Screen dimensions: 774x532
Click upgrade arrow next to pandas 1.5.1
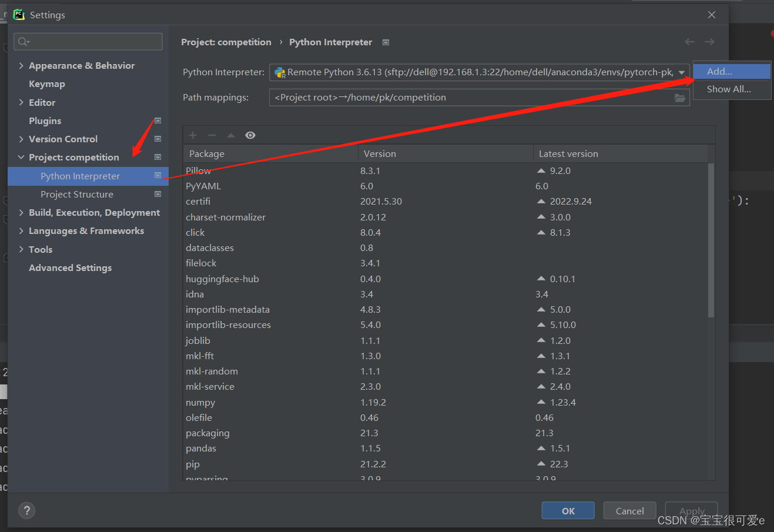click(541, 448)
